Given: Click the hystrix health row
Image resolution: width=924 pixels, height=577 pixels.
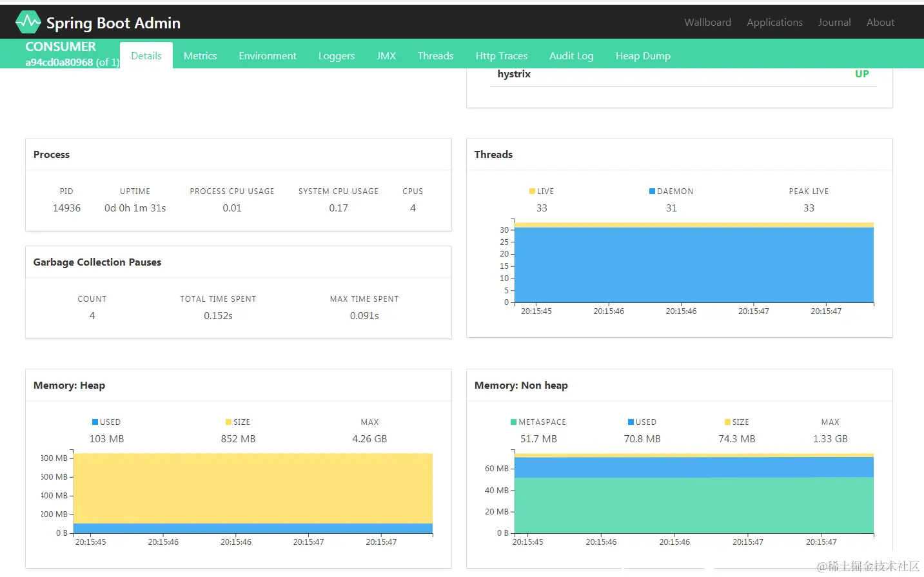Looking at the screenshot, I should [x=683, y=74].
